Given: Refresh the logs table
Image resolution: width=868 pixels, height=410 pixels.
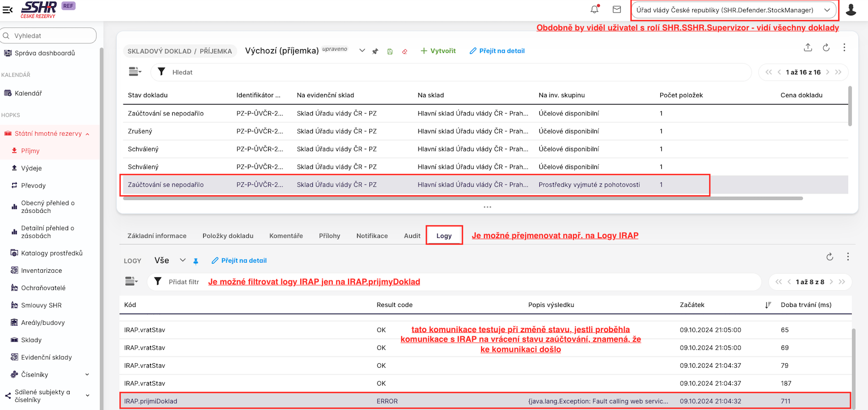Looking at the screenshot, I should tap(829, 257).
